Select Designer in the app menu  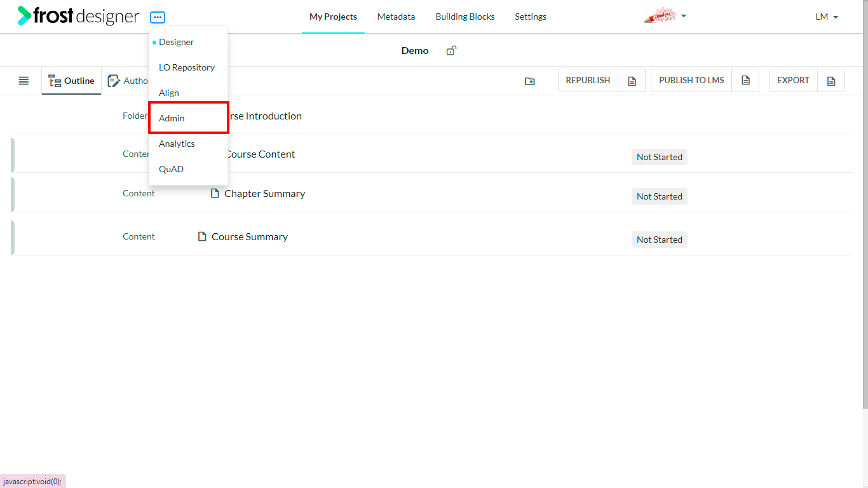(176, 42)
